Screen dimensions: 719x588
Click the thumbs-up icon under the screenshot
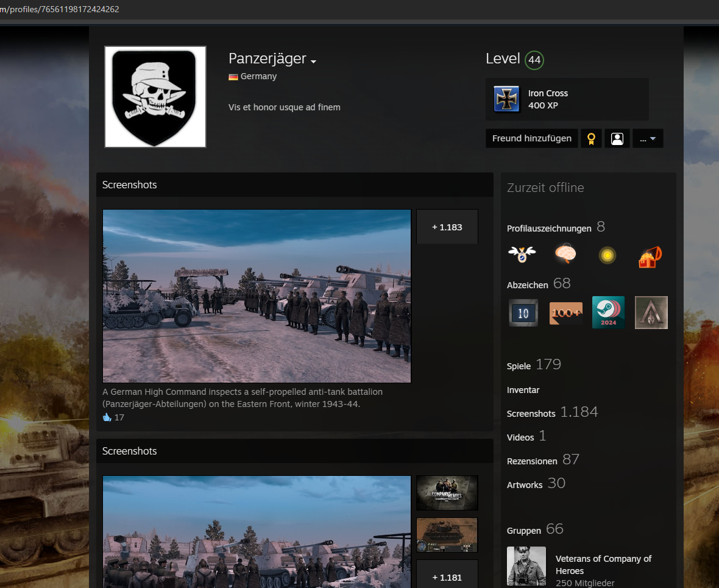(108, 417)
